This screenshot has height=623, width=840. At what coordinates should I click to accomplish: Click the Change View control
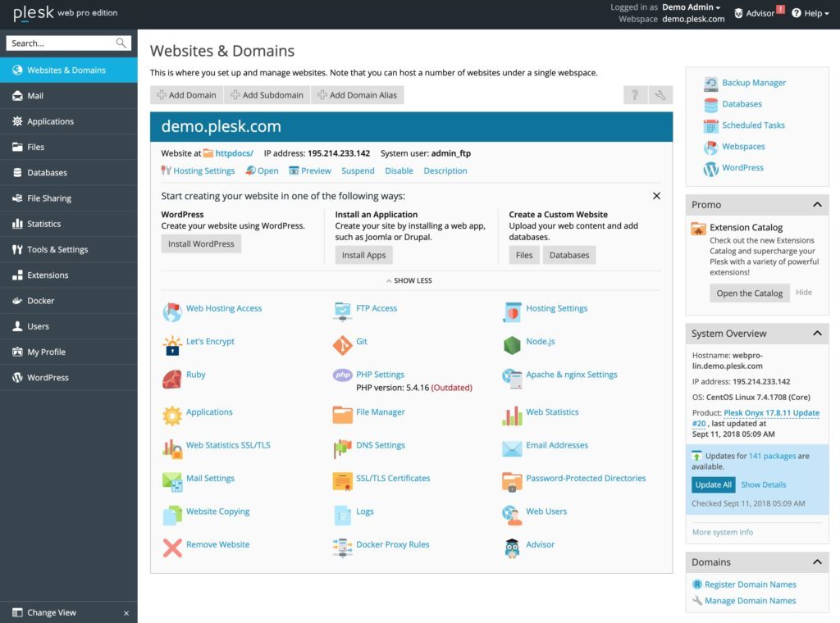point(52,613)
